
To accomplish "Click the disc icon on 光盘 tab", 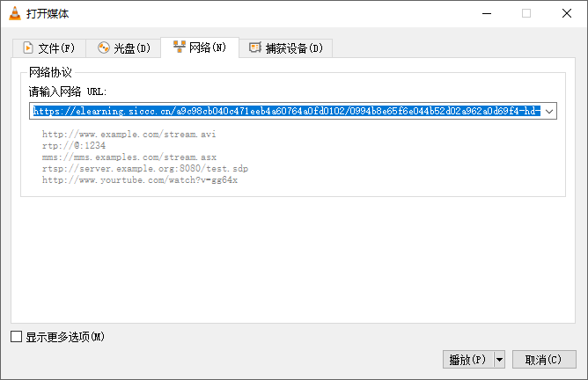I will pos(103,47).
